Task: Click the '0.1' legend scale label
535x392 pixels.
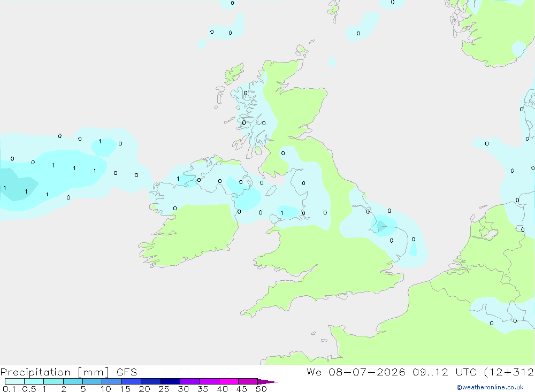Action: pos(9,389)
